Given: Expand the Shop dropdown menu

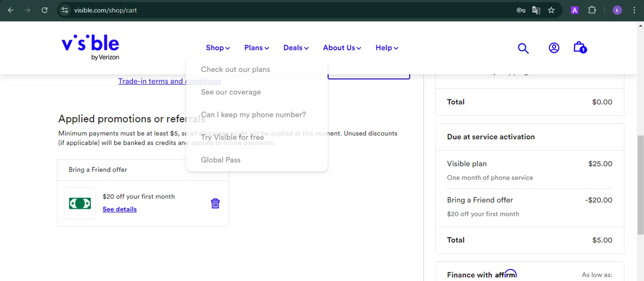Looking at the screenshot, I should [218, 48].
